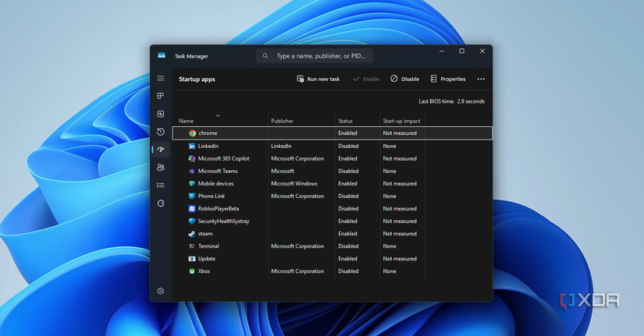Click Run new task button
This screenshot has width=644, height=336.
point(318,79)
